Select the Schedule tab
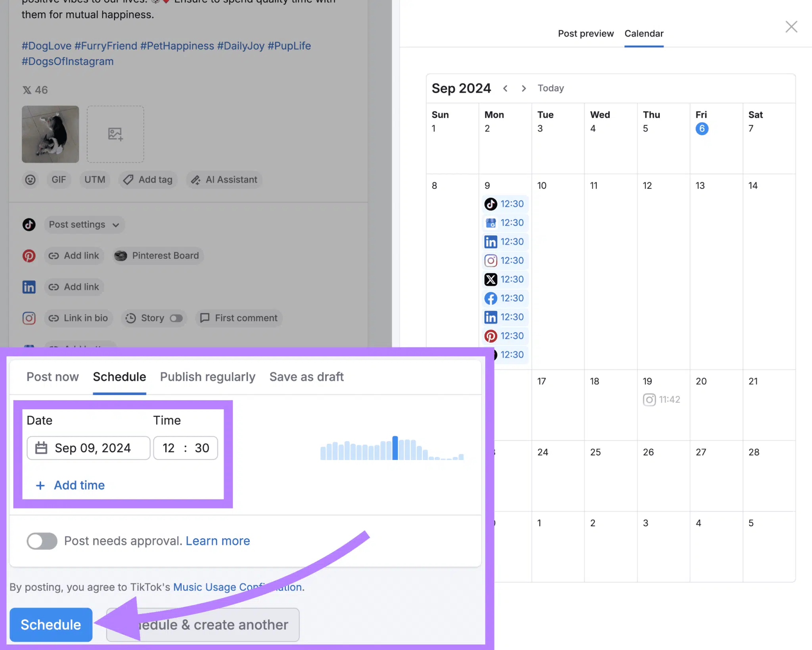Image resolution: width=812 pixels, height=650 pixels. click(x=119, y=377)
